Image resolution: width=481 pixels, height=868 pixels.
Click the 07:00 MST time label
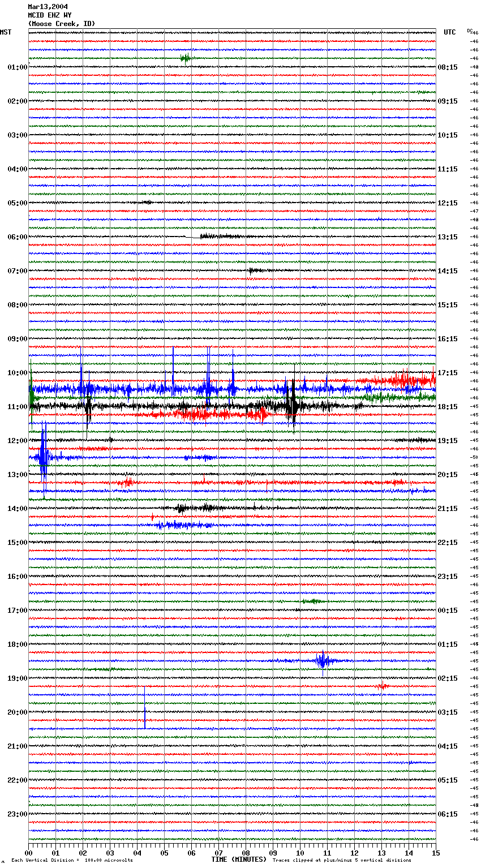(x=18, y=271)
